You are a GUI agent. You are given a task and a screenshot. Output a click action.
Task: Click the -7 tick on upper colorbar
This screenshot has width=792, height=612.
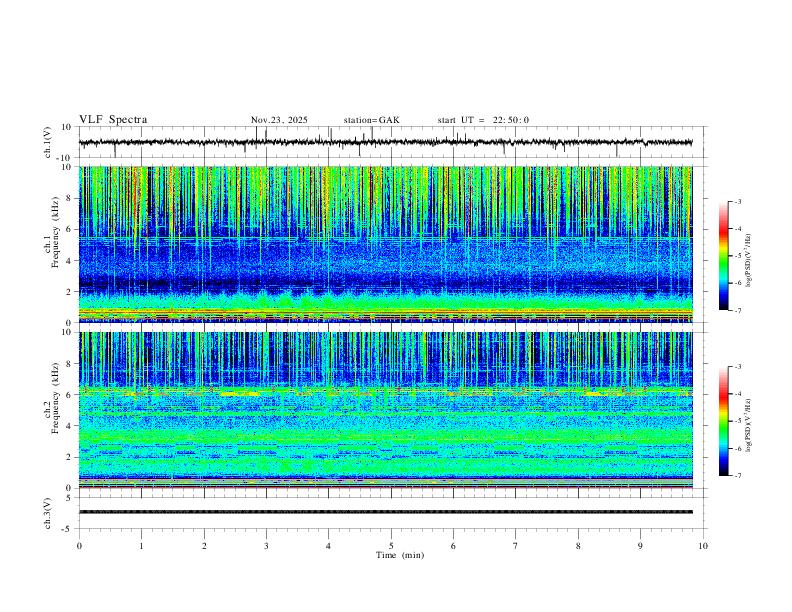pos(737,311)
